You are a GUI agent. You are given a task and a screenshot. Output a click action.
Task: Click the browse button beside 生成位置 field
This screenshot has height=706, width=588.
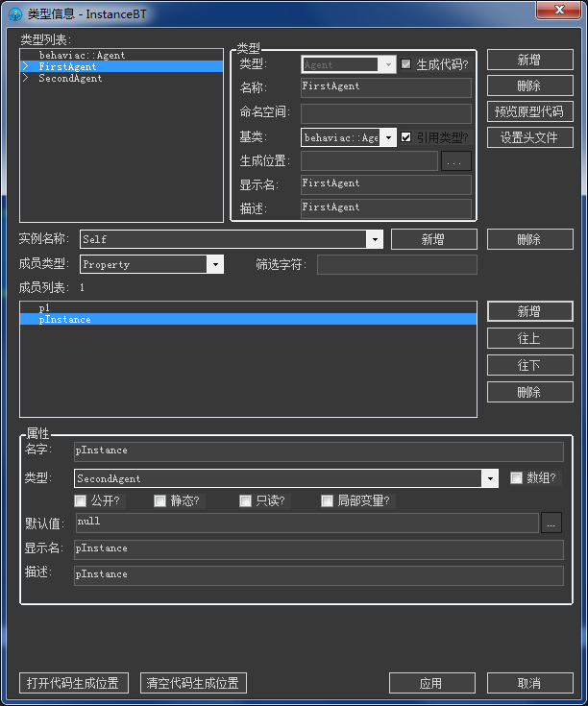pyautogui.click(x=456, y=161)
